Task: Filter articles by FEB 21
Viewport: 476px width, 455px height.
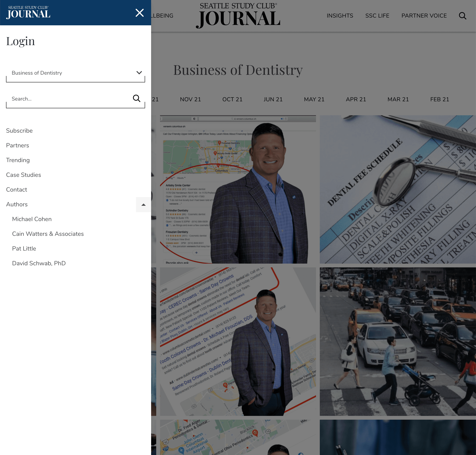Action: (x=439, y=99)
